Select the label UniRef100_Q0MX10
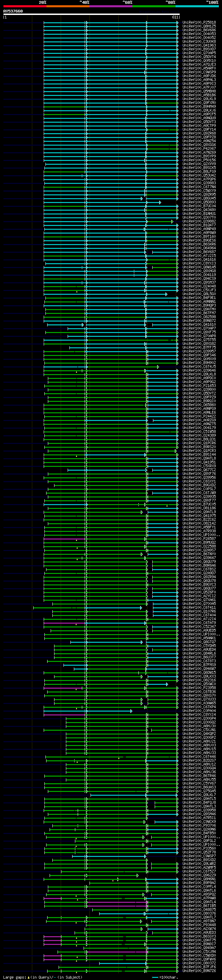Viewport: 222px width, 980px height. point(199,61)
